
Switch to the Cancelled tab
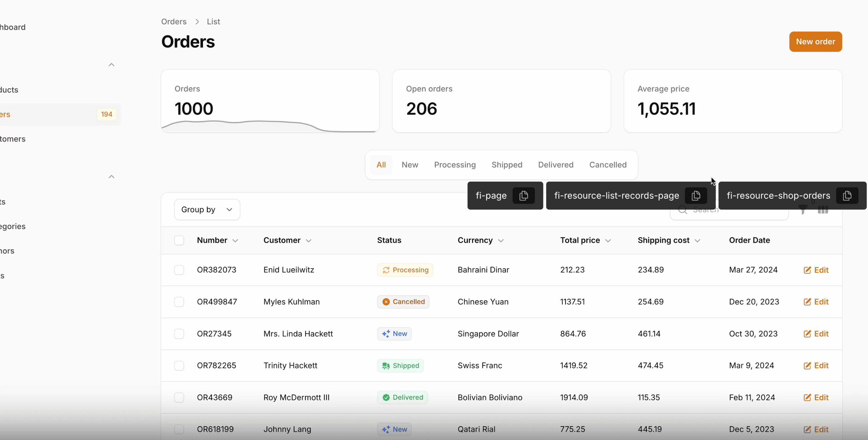coord(608,165)
